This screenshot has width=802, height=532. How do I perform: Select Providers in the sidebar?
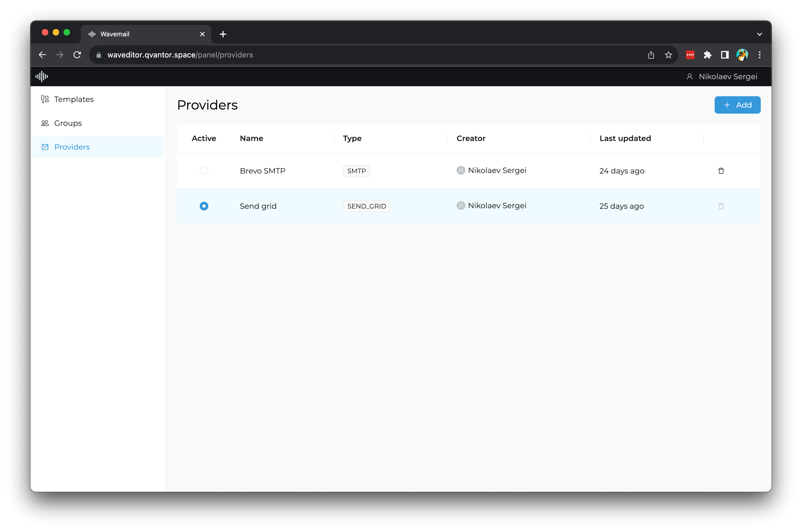(98, 147)
